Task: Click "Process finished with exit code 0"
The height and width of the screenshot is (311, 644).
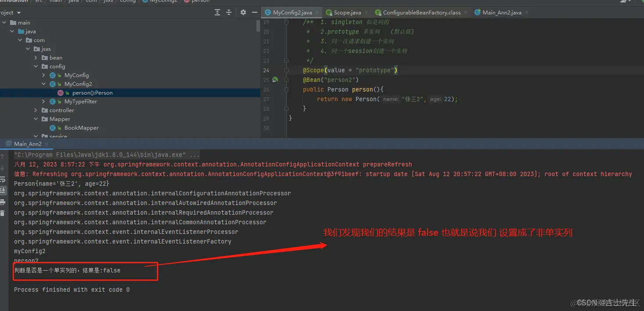Action: (x=72, y=290)
